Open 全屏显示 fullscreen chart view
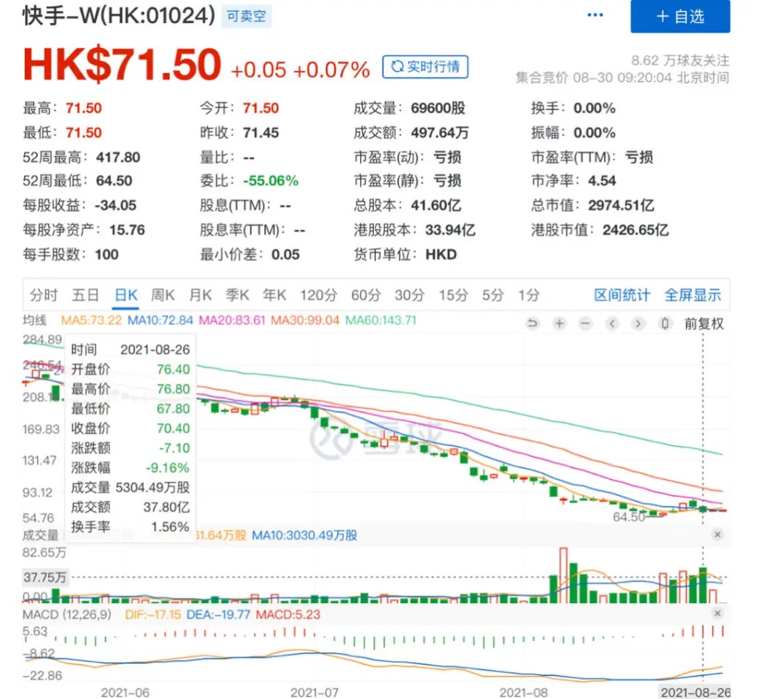The width and height of the screenshot is (784, 699). (x=693, y=295)
